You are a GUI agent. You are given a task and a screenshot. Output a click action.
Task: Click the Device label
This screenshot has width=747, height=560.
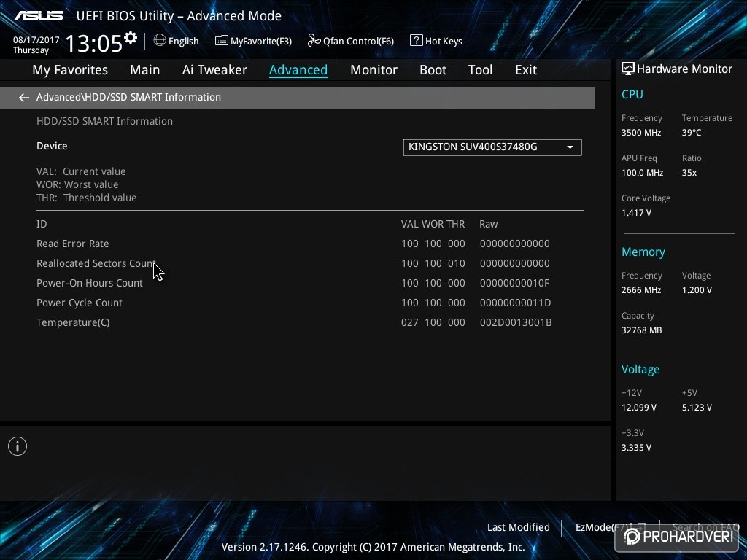coord(52,146)
